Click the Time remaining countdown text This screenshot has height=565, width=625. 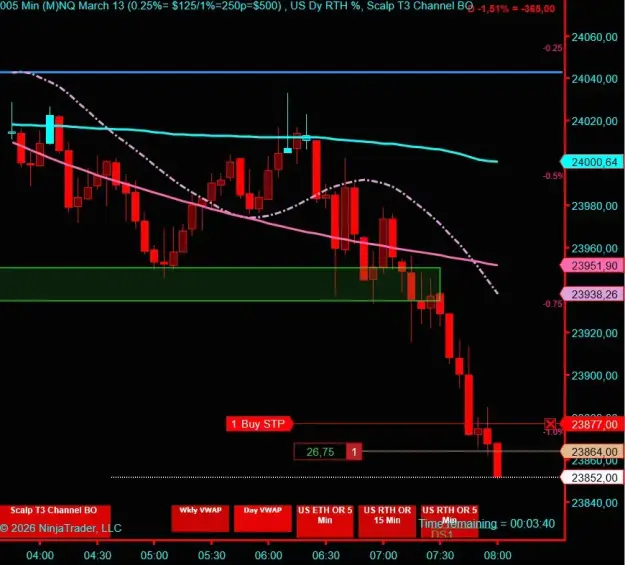[486, 524]
